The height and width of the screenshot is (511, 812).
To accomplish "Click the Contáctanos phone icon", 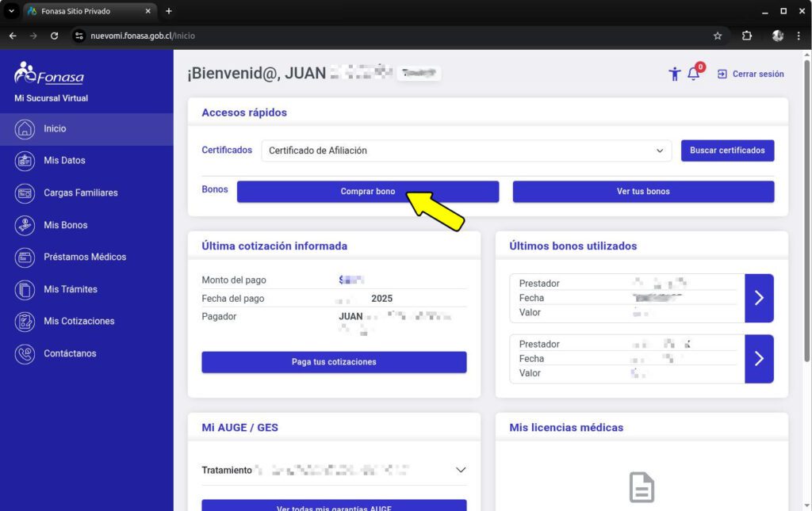I will 25,354.
